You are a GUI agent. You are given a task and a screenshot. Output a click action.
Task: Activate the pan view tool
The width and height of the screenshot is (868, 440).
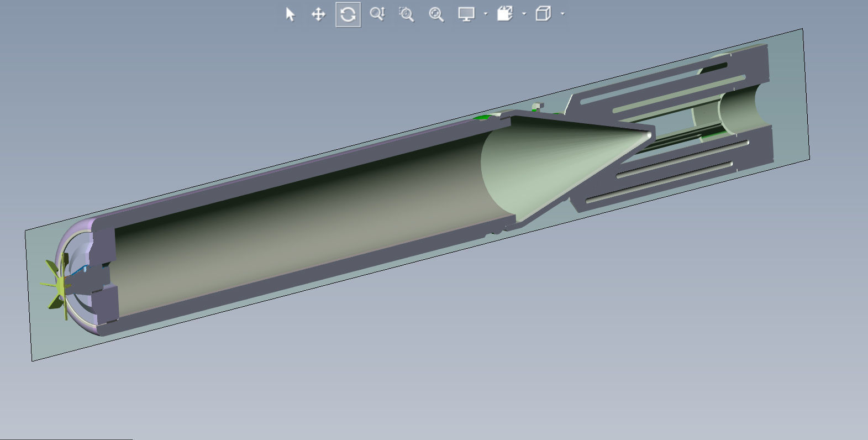pos(319,14)
